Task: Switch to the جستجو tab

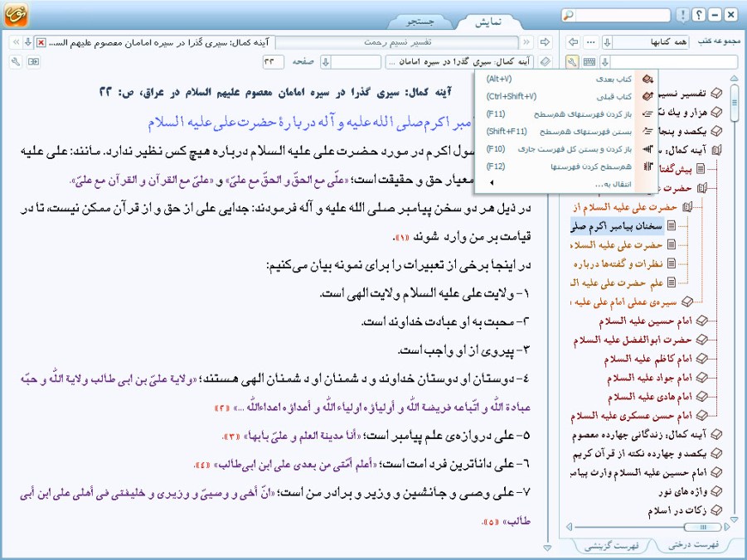Action: [x=420, y=22]
